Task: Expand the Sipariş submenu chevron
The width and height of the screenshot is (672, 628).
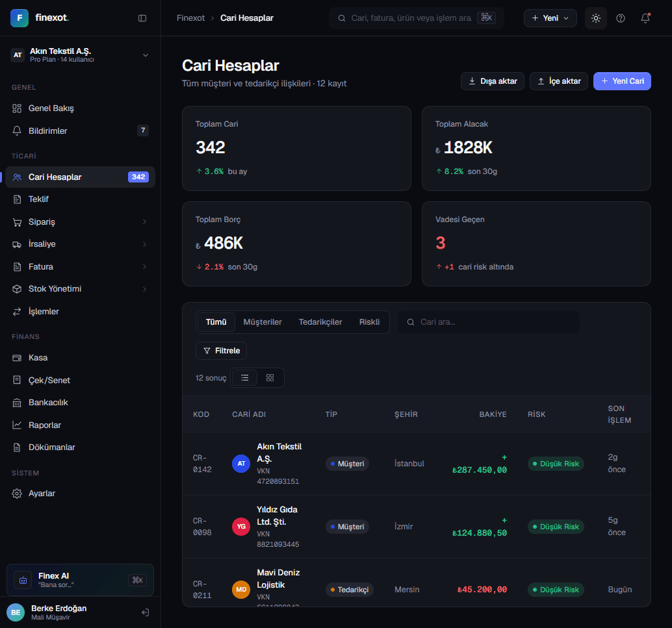Action: (x=144, y=222)
